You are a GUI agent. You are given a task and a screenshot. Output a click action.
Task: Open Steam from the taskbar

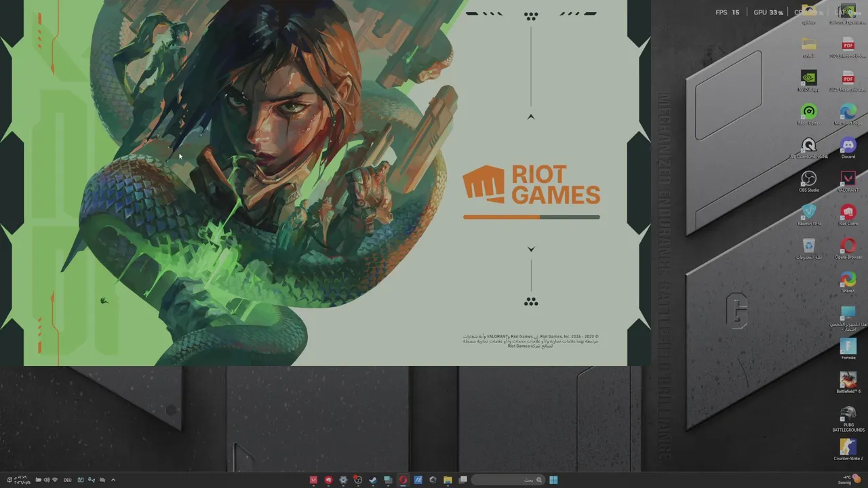coord(373,480)
